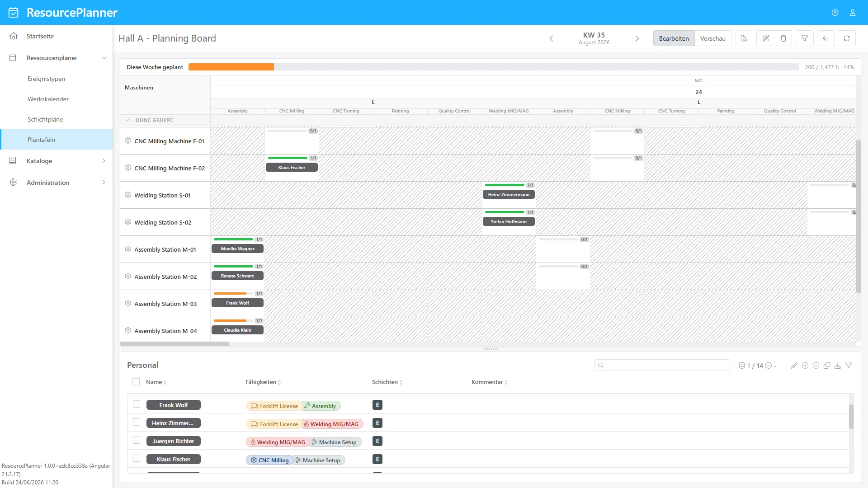
Task: Open settings gear for Assembly Station M-03
Action: point(128,303)
